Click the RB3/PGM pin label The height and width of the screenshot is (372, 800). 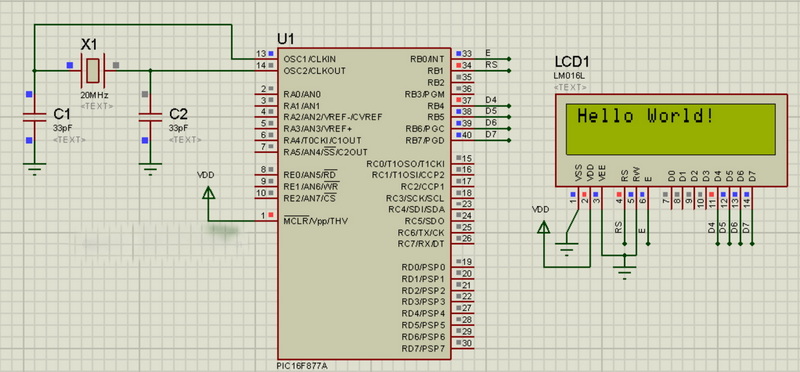(424, 94)
